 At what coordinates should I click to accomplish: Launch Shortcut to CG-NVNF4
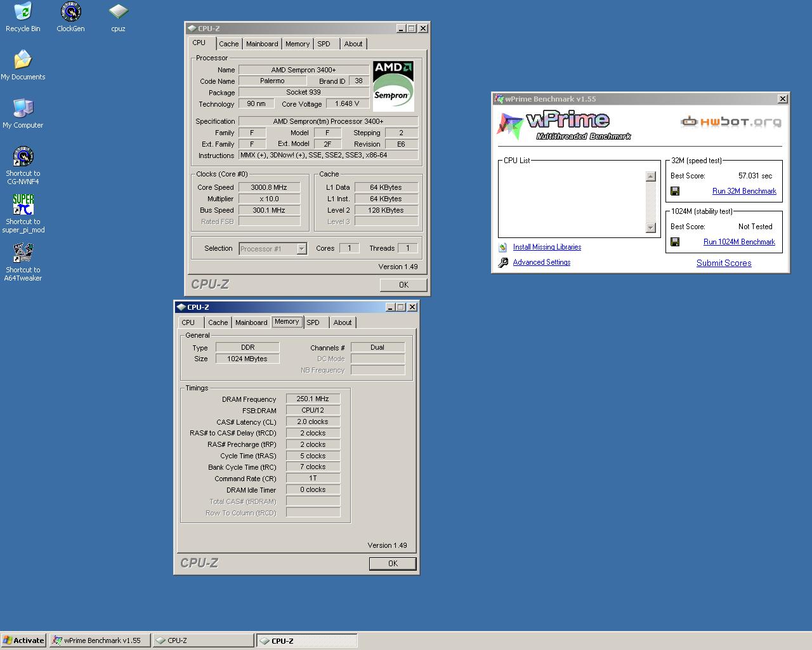[x=23, y=157]
